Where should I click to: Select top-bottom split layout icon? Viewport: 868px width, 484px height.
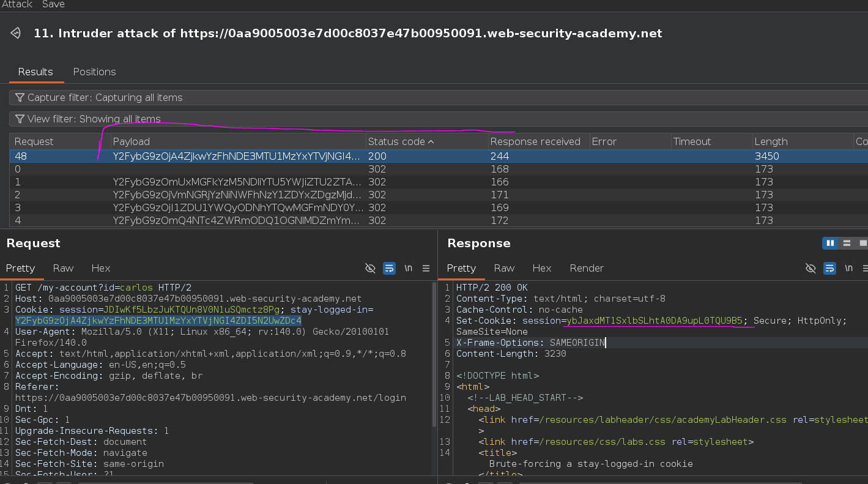[847, 243]
